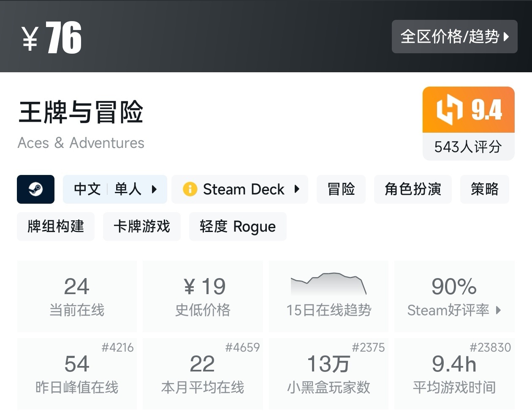Open the 卡牌游戏 tag
Viewport: 532px width, 415px height.
[x=142, y=227]
